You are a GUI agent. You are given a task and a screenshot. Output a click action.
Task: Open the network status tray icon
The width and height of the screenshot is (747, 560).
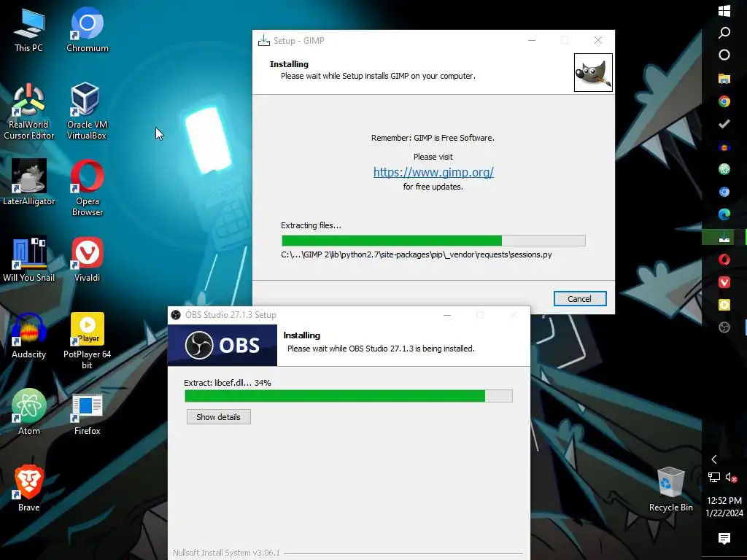pos(713,477)
